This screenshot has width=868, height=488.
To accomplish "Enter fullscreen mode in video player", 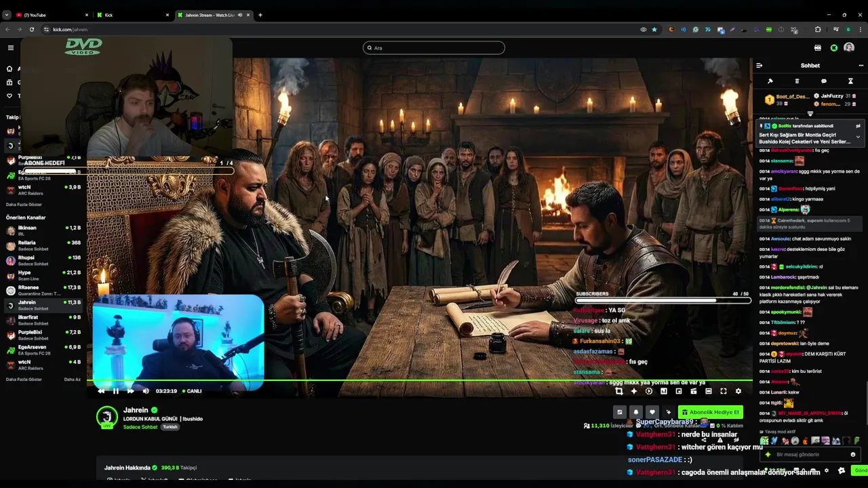I will [724, 391].
